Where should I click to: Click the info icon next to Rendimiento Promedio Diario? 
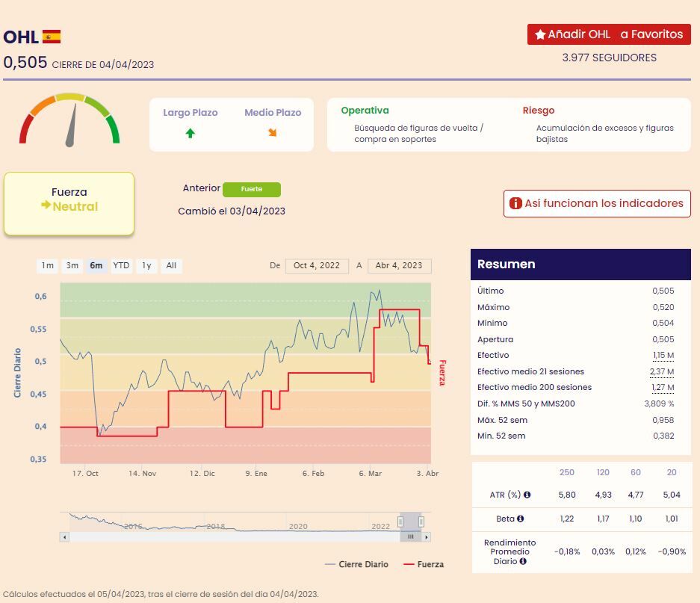(523, 561)
